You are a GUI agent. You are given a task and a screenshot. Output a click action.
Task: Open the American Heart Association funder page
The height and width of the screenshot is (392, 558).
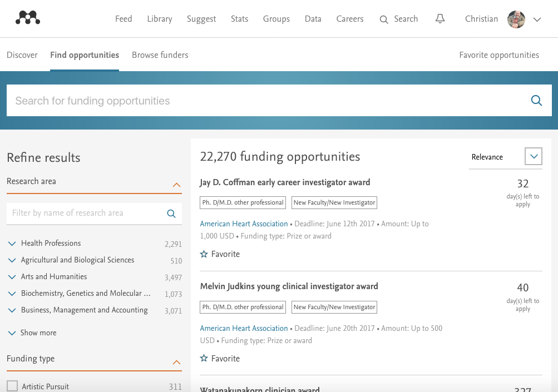coord(244,224)
